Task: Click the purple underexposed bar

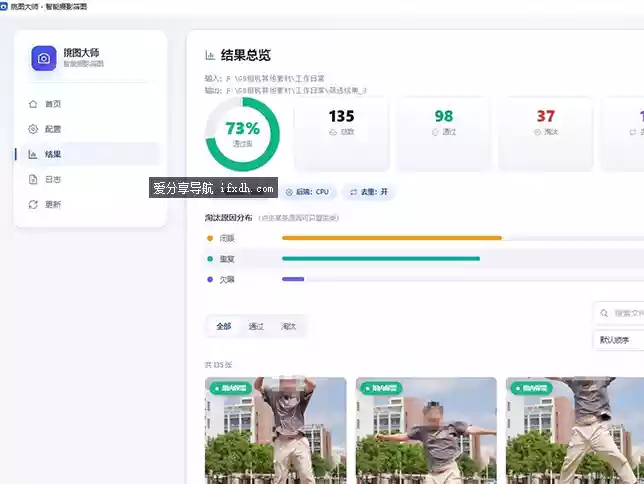Action: tap(293, 279)
